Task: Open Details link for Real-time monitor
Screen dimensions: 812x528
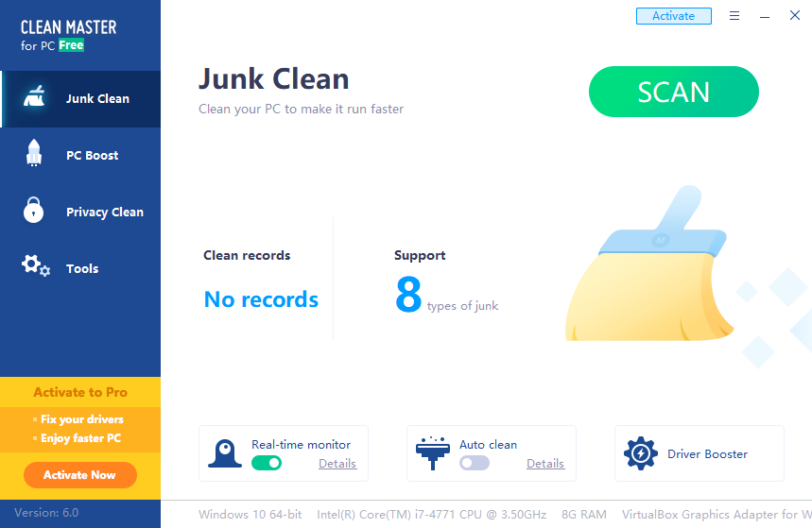Action: (x=337, y=464)
